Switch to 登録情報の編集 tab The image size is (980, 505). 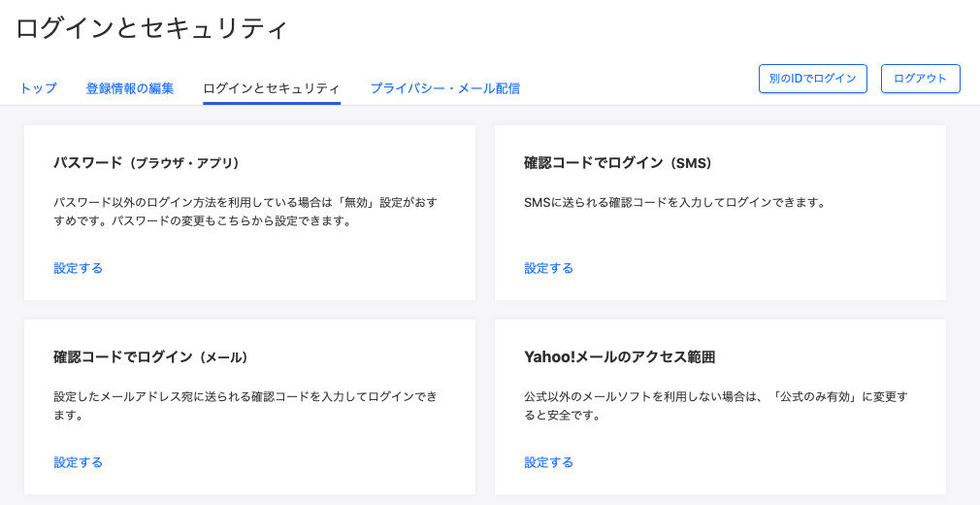click(130, 88)
